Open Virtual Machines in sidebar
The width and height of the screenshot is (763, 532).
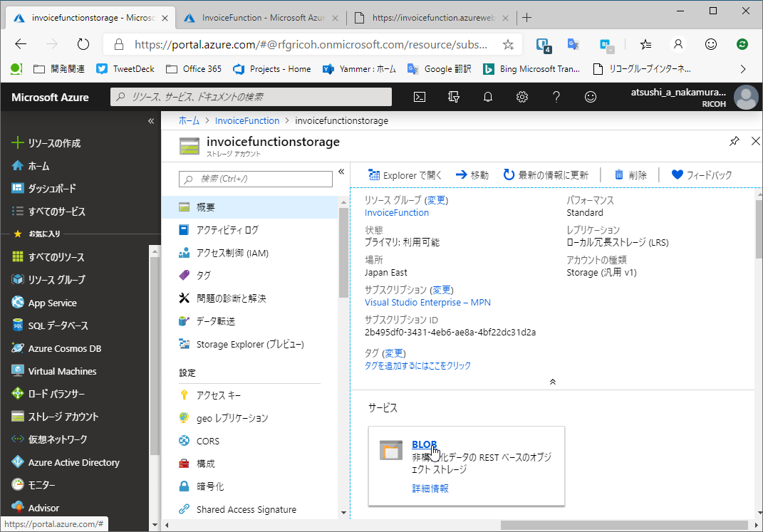point(53,371)
